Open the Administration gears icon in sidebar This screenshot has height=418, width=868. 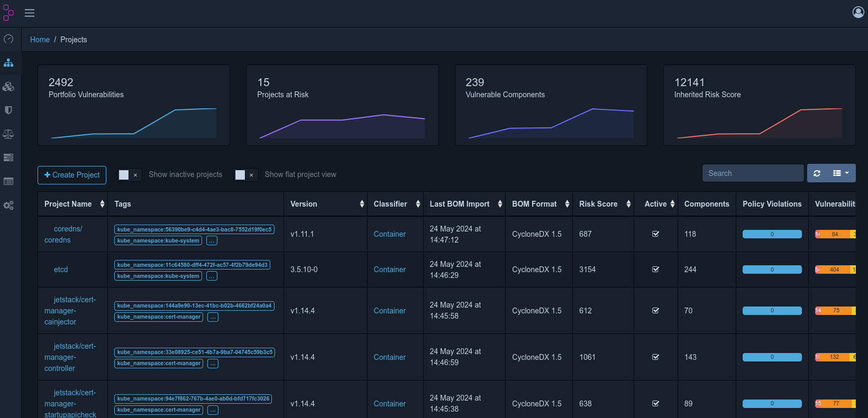(x=8, y=206)
